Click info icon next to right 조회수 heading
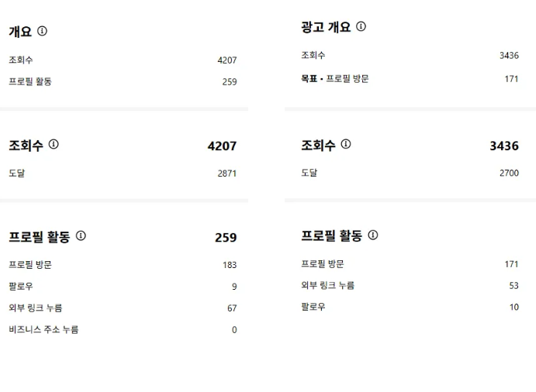 [x=346, y=144]
